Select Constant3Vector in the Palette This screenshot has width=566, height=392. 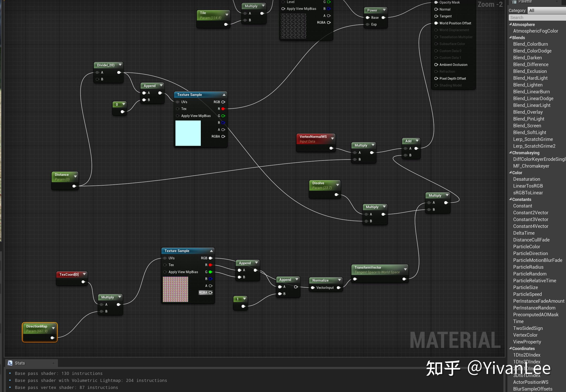[x=531, y=219]
